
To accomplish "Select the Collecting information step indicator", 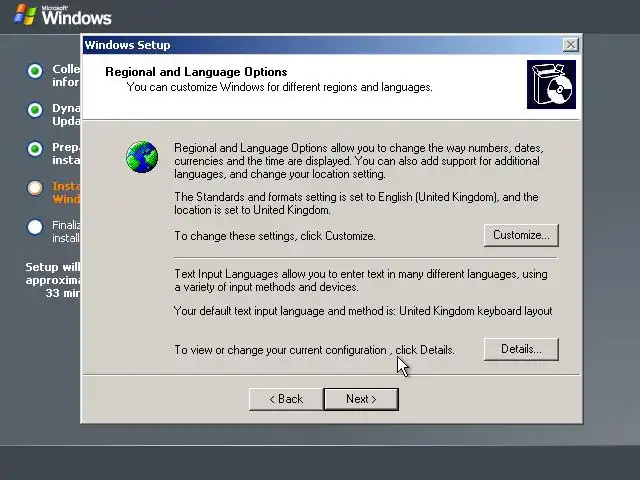I will tap(35, 71).
